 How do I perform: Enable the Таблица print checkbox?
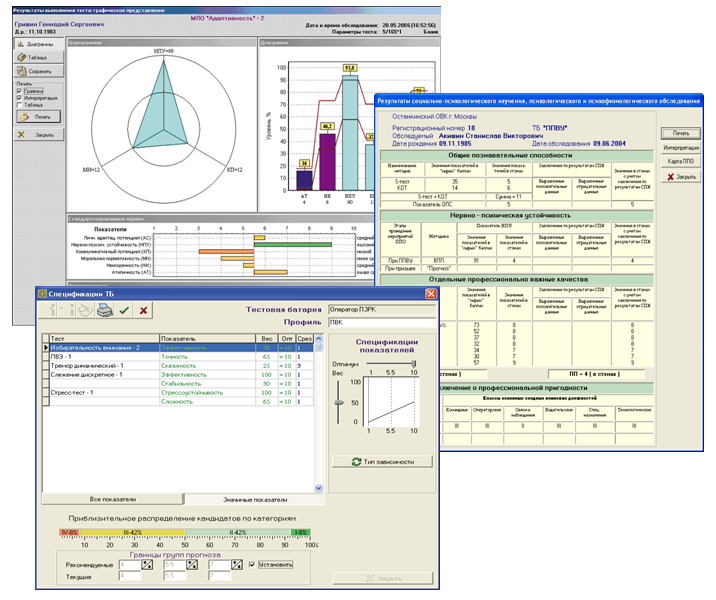click(22, 105)
